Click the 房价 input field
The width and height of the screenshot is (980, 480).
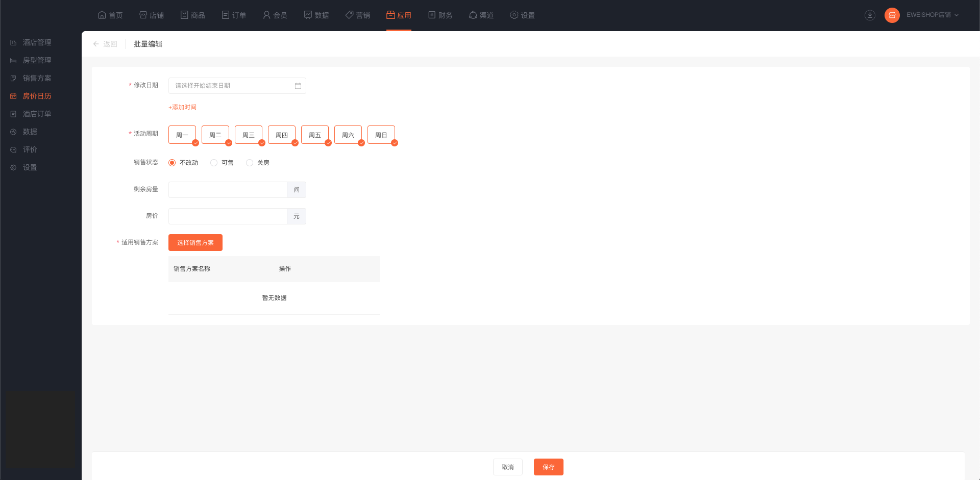tap(228, 216)
